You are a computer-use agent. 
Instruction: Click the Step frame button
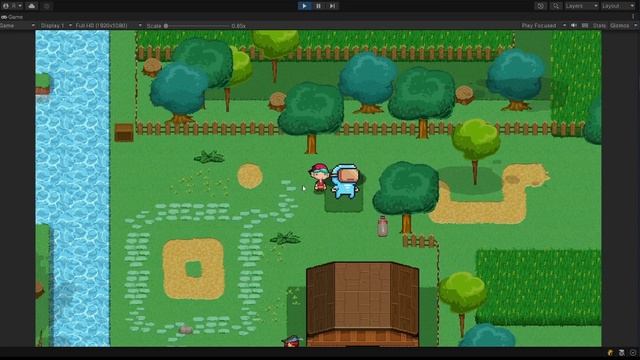pos(333,6)
